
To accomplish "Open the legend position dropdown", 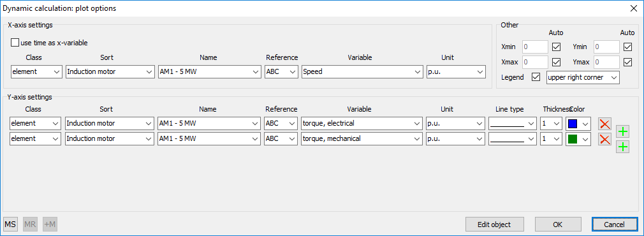I will 583,77.
